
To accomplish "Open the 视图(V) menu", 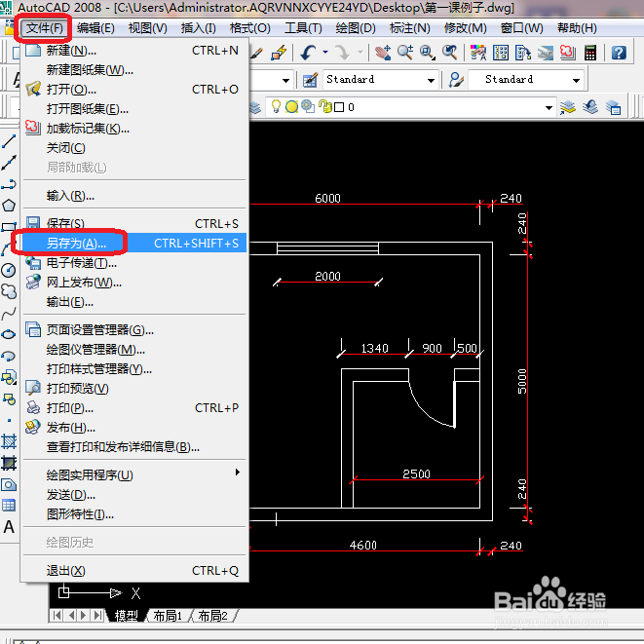I will 147,28.
